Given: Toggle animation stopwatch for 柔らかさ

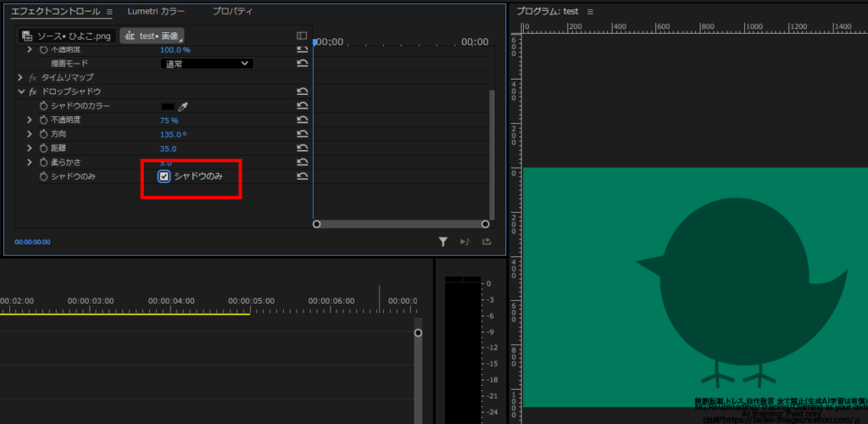Looking at the screenshot, I should pyautogui.click(x=44, y=163).
